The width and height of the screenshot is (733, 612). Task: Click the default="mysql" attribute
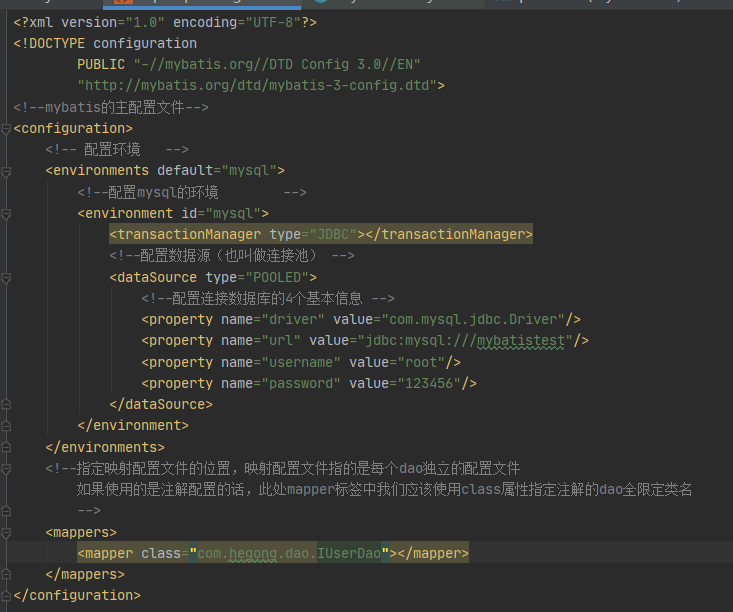click(216, 171)
